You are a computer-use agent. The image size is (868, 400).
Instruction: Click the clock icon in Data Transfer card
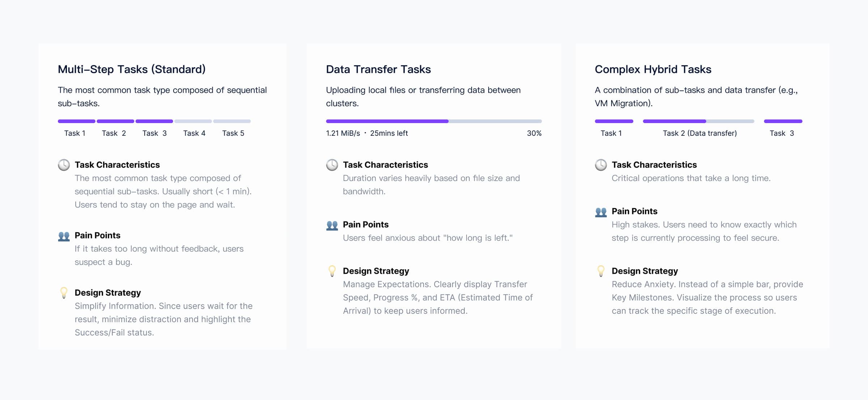[x=332, y=165]
